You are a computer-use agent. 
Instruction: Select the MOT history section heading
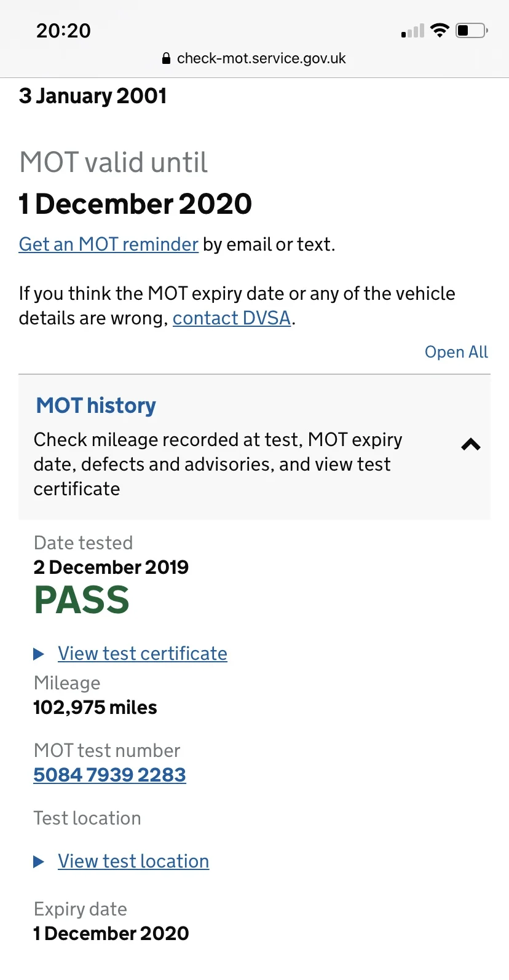(96, 406)
